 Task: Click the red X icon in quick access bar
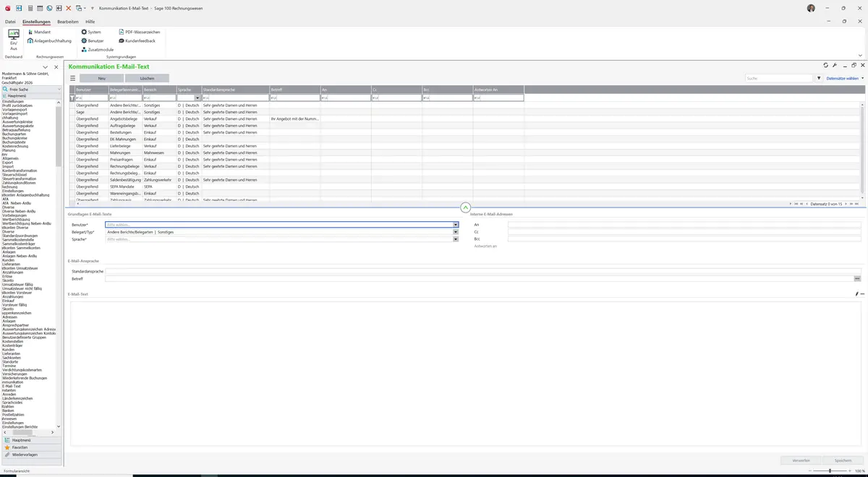pos(69,7)
